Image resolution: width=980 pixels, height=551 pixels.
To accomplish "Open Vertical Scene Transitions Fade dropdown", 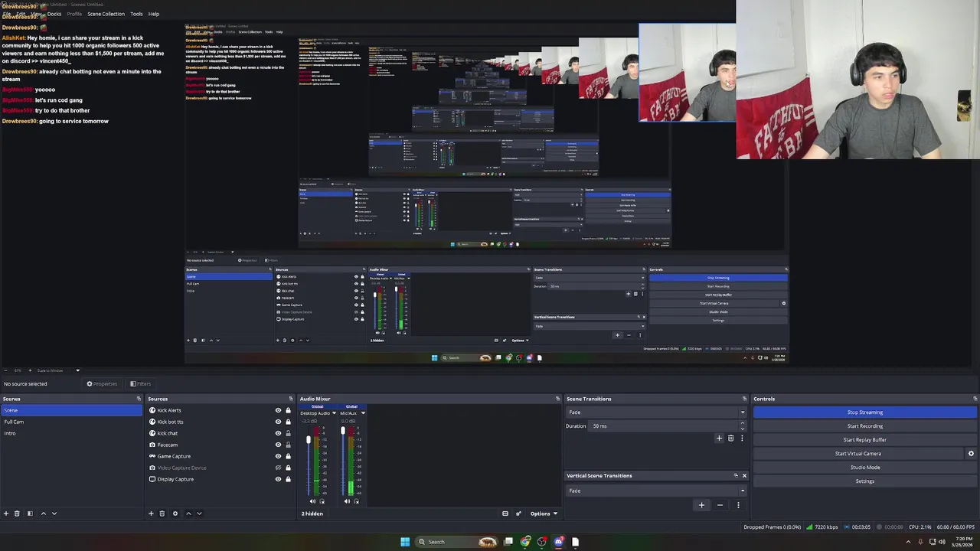I will tap(655, 491).
